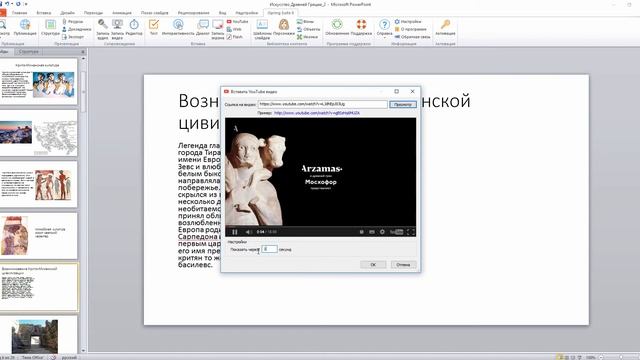Switch to Структура outline pane tab

click(29, 51)
